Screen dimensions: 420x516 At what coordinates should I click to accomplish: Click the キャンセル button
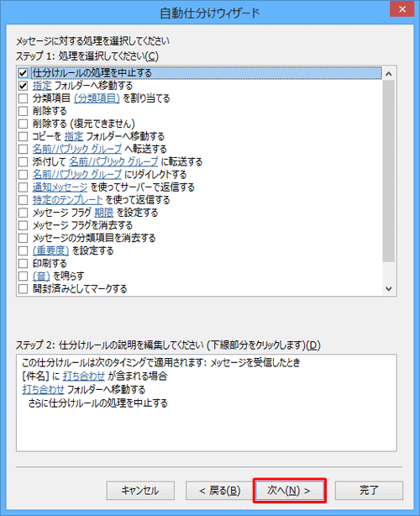(140, 490)
